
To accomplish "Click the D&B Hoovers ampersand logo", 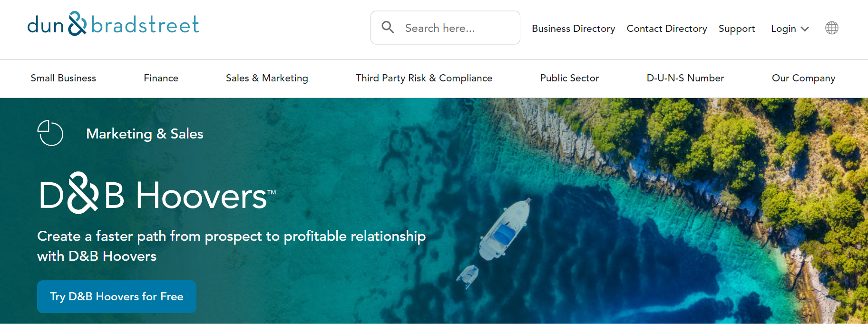I will [83, 194].
